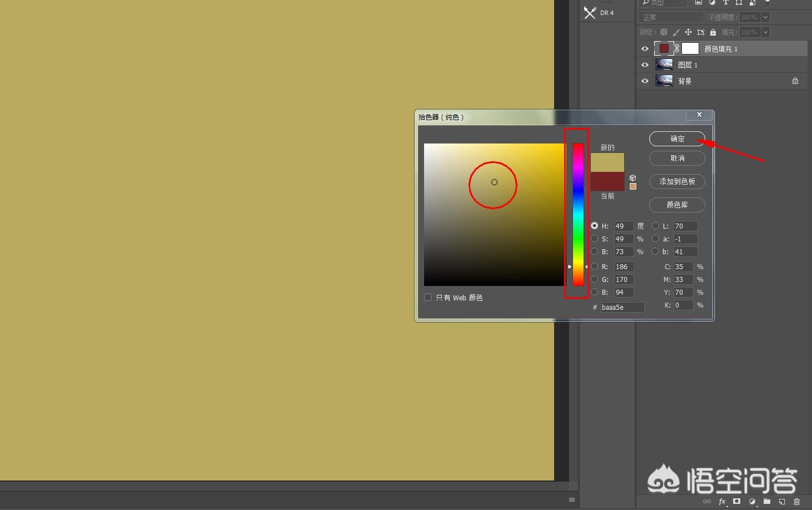Screen dimensions: 812x510
Task: Click the delete layer trash icon
Action: (x=797, y=501)
